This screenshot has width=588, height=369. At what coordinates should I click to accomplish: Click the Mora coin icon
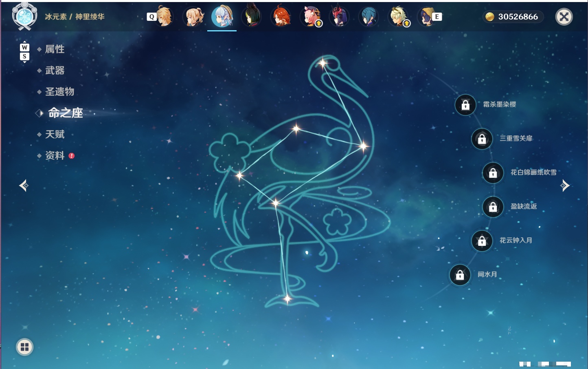point(490,17)
